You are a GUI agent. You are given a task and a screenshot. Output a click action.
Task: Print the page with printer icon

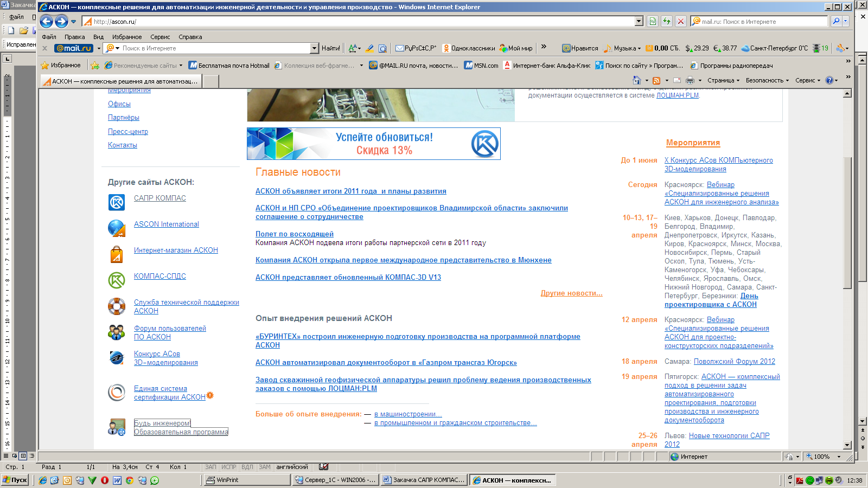click(690, 80)
